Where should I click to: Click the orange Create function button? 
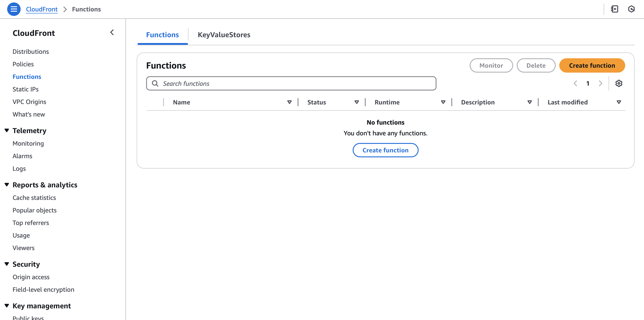click(x=592, y=65)
